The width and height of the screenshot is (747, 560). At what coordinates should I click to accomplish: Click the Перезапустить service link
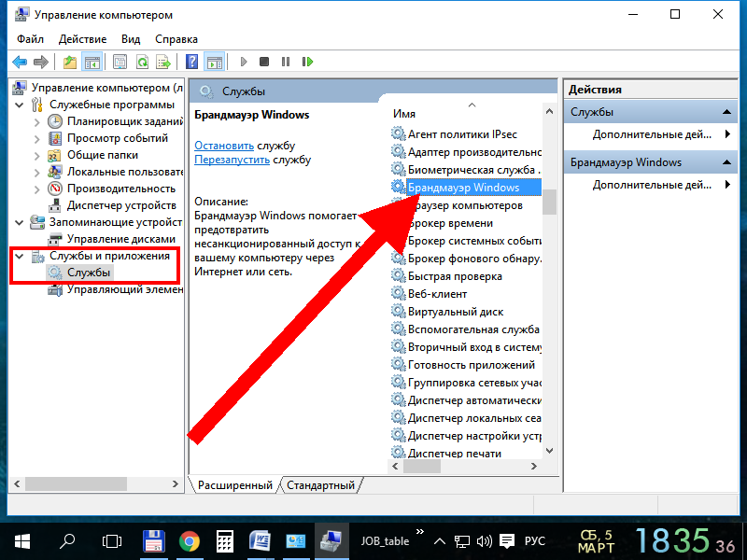point(232,160)
